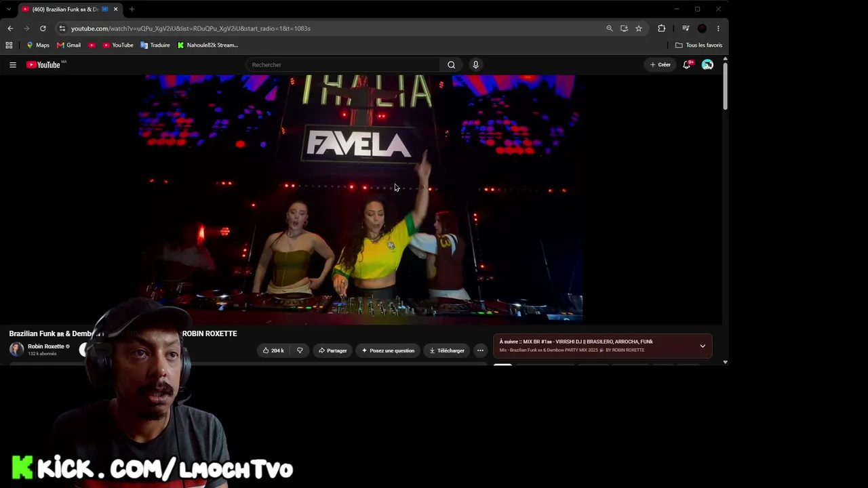Open the Maps bookmark
The height and width of the screenshot is (488, 868).
(37, 45)
